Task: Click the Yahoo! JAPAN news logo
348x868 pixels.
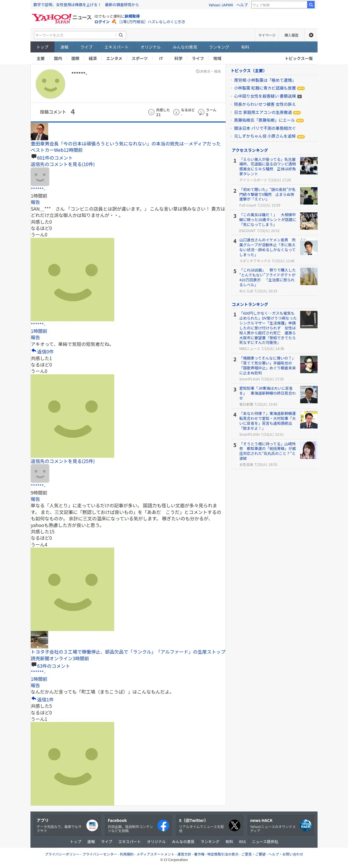Action: pyautogui.click(x=61, y=19)
